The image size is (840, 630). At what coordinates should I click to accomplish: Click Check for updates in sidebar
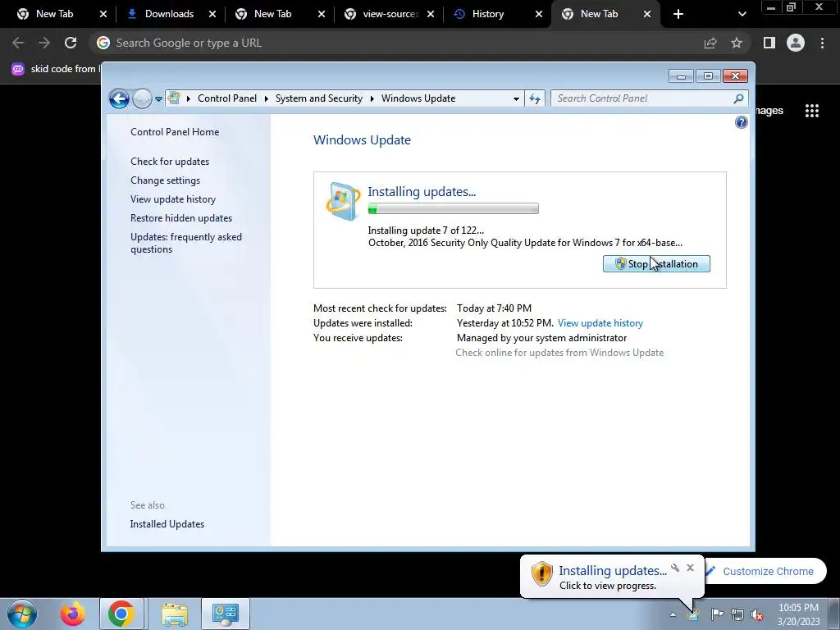coord(170,162)
